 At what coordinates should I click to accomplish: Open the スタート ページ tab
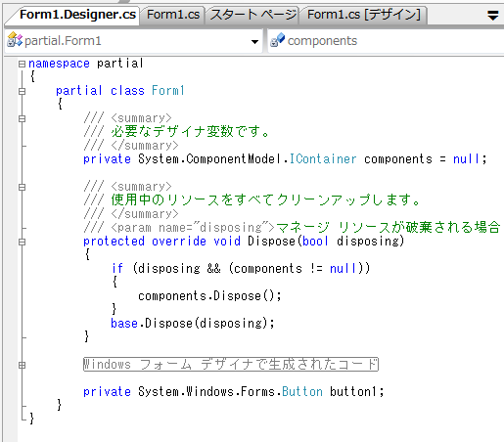pyautogui.click(x=253, y=15)
